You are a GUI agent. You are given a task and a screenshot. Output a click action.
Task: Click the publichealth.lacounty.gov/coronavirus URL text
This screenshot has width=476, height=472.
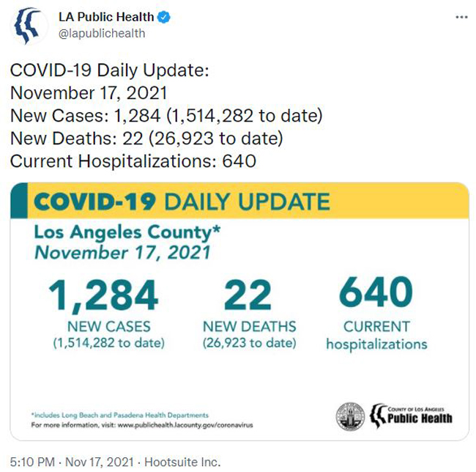185,425
